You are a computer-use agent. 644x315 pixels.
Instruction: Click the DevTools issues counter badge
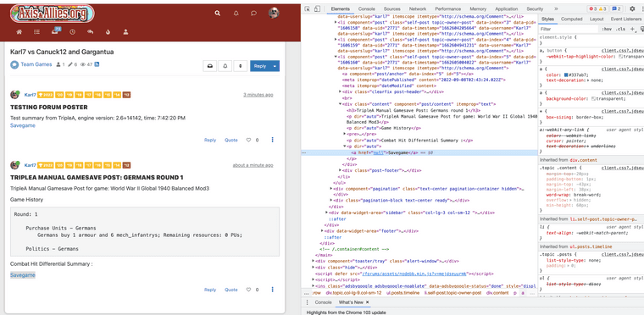(617, 8)
